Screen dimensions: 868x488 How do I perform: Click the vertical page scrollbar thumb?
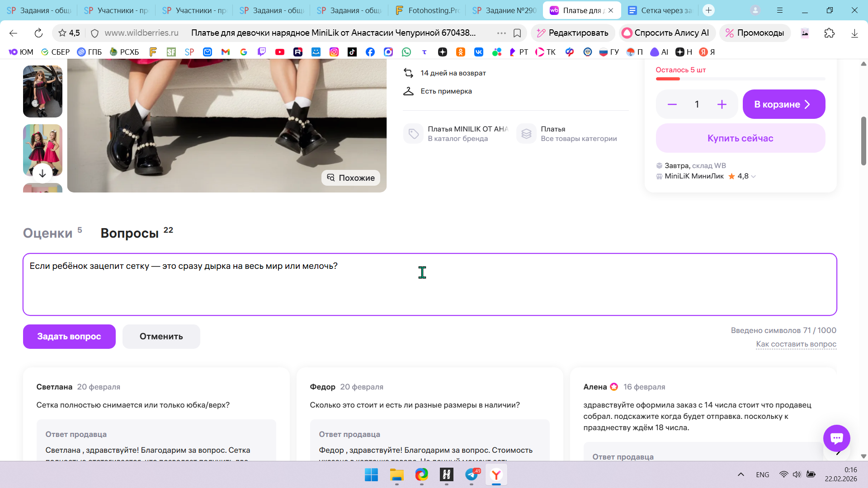coord(863,141)
